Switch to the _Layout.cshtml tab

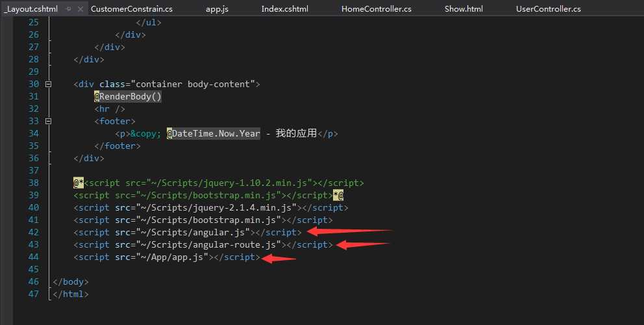coord(31,8)
